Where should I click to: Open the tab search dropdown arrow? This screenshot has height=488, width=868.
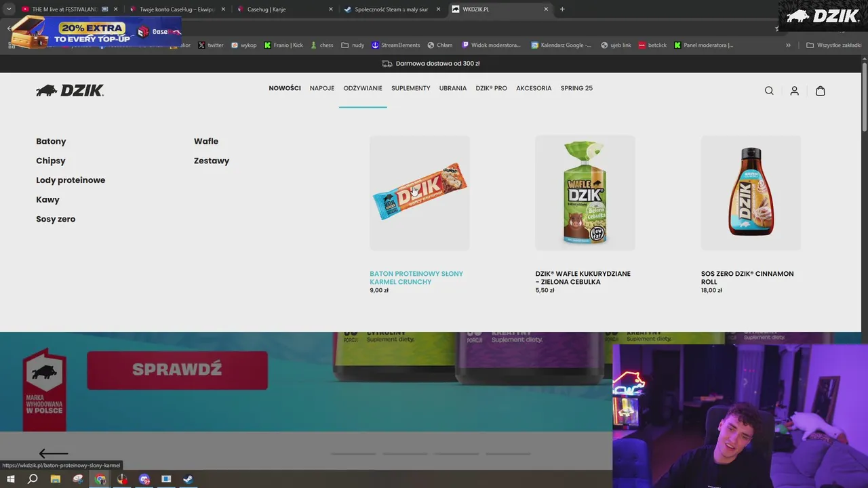[x=9, y=9]
